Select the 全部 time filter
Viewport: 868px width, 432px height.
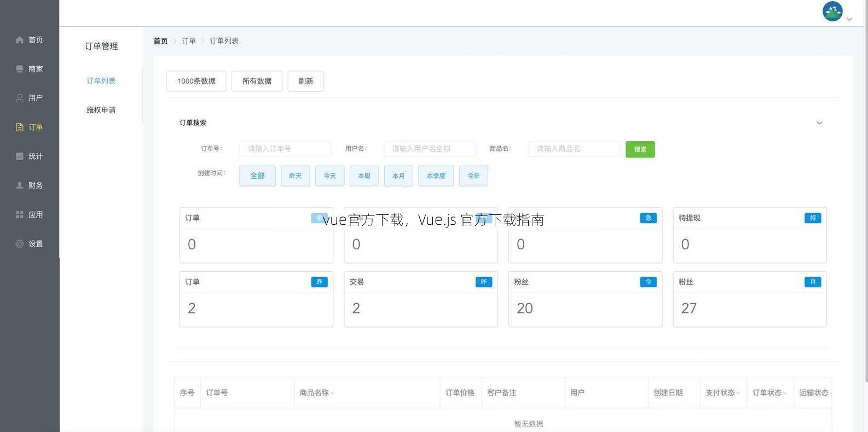click(257, 176)
